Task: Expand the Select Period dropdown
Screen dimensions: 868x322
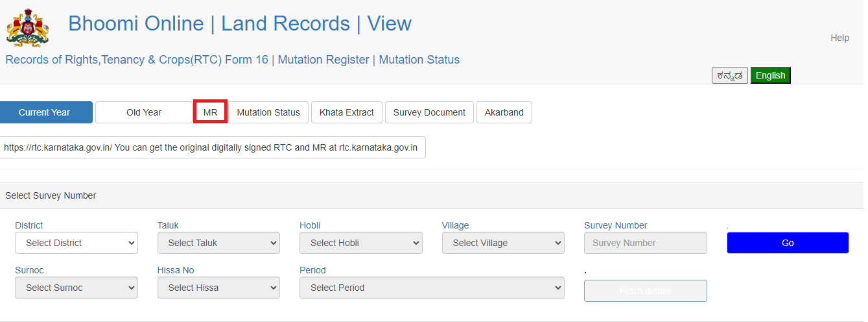Action: click(432, 288)
